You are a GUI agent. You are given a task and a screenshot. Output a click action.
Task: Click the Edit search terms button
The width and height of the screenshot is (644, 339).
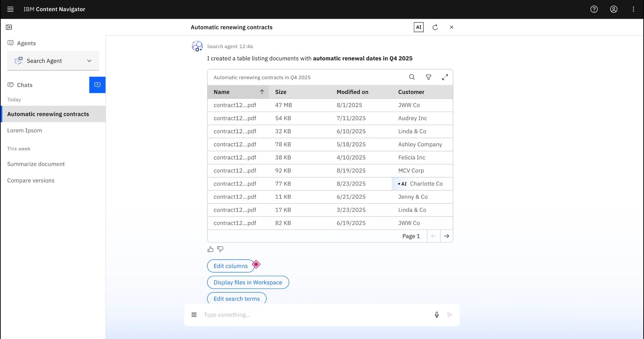(x=237, y=299)
